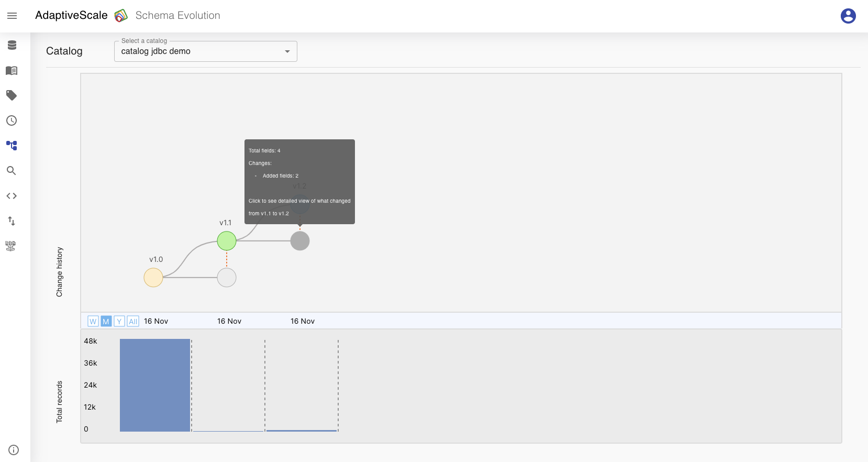
Task: Open the clock schedule sidebar icon
Action: pos(12,120)
